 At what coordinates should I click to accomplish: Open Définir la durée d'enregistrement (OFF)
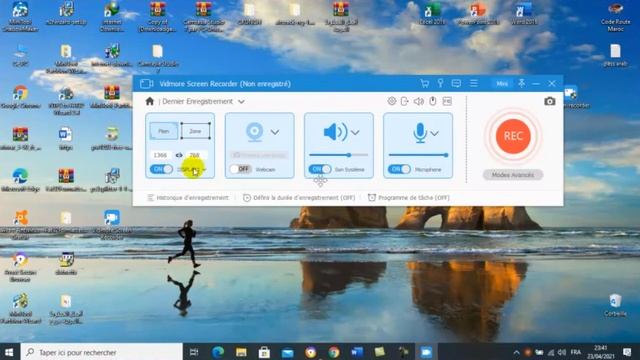[x=299, y=198]
